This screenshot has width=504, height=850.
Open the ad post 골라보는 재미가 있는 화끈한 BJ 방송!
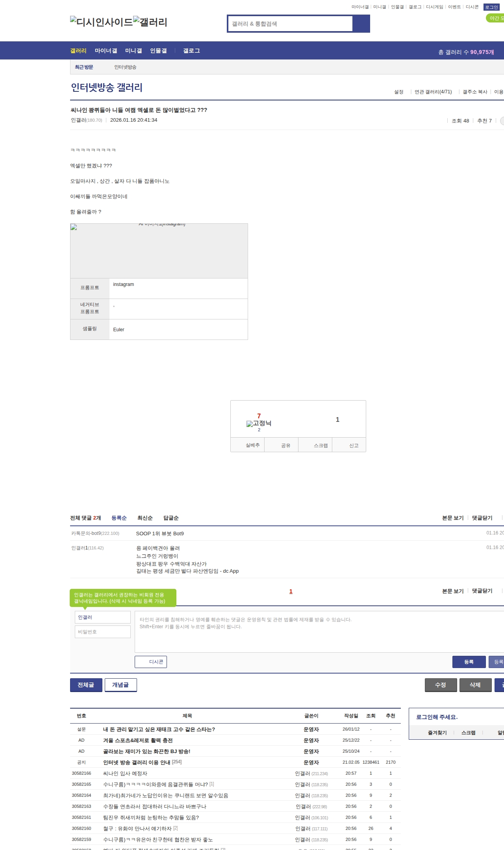click(x=146, y=752)
